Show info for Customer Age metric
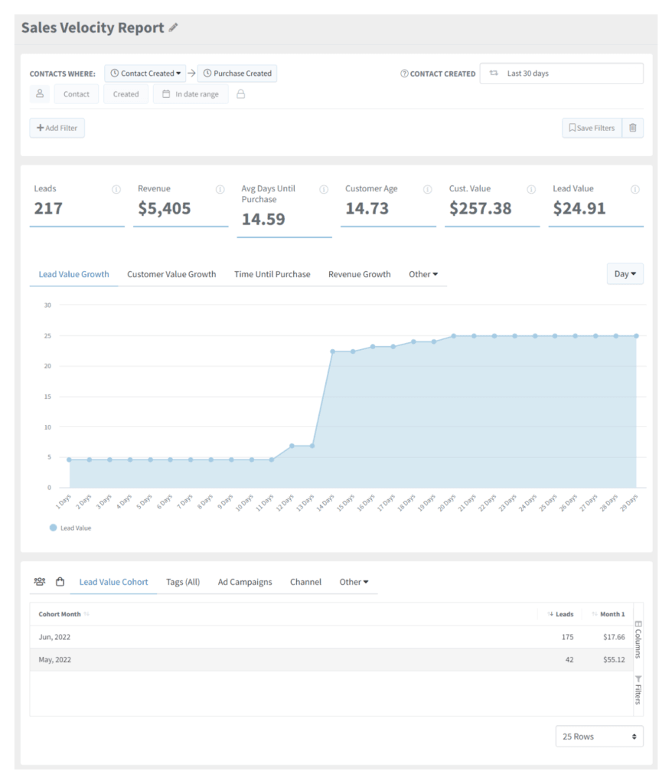This screenshot has width=672, height=784. click(x=428, y=189)
